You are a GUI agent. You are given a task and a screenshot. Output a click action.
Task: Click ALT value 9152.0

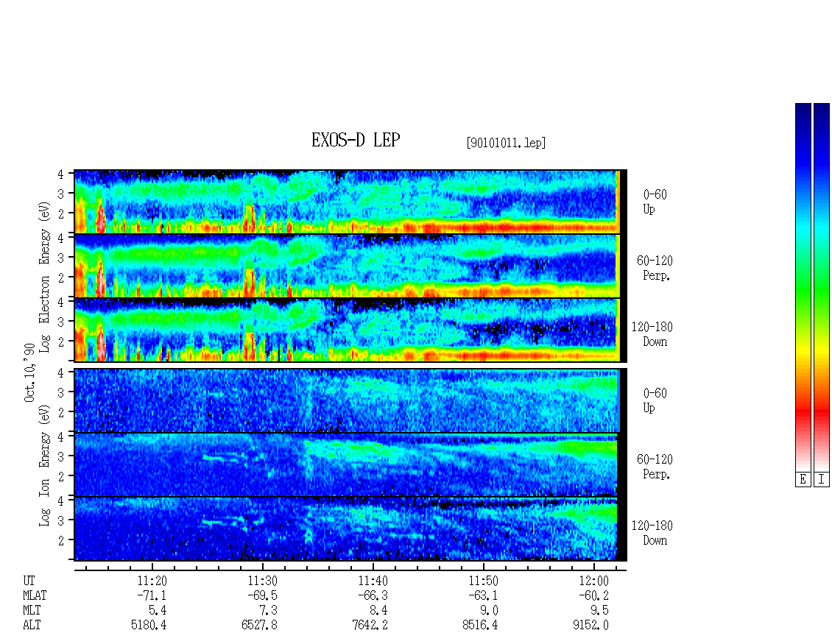(591, 626)
